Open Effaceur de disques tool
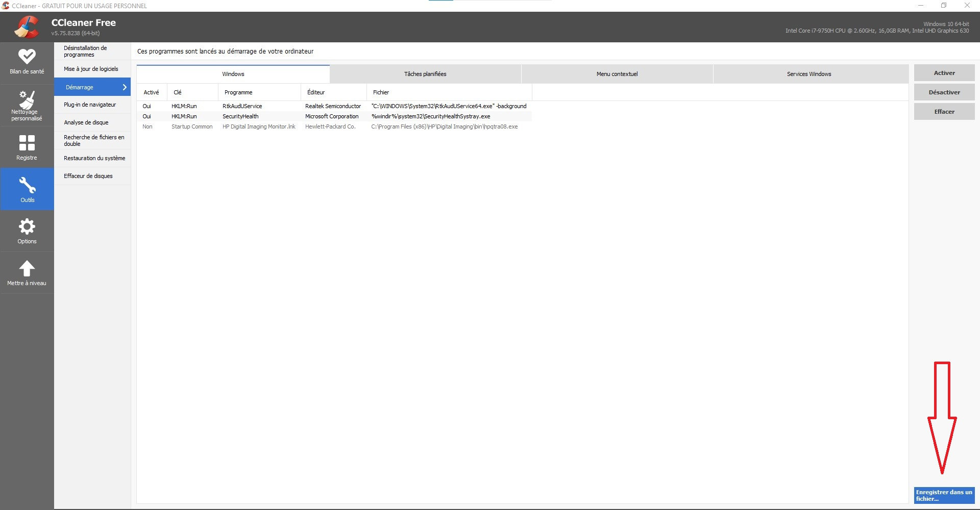The image size is (980, 510). pyautogui.click(x=92, y=176)
